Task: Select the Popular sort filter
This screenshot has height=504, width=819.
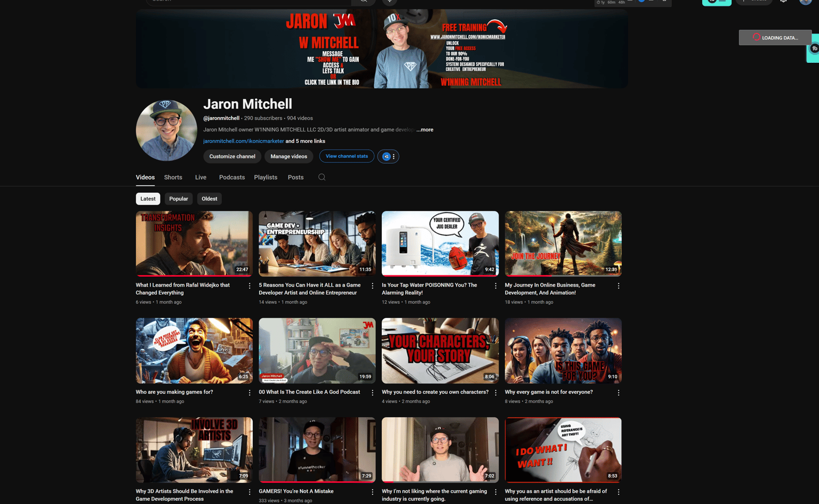Action: 179,199
